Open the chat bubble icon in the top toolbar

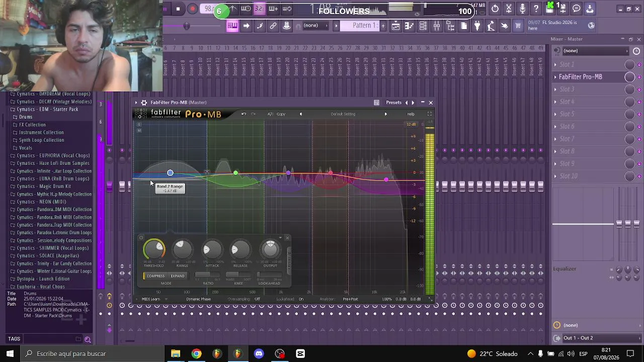[x=577, y=9]
